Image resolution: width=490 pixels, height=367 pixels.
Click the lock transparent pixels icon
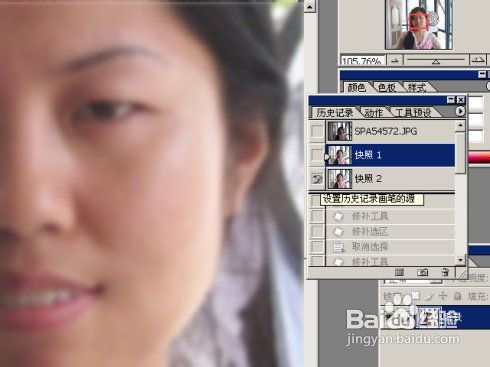point(416,296)
